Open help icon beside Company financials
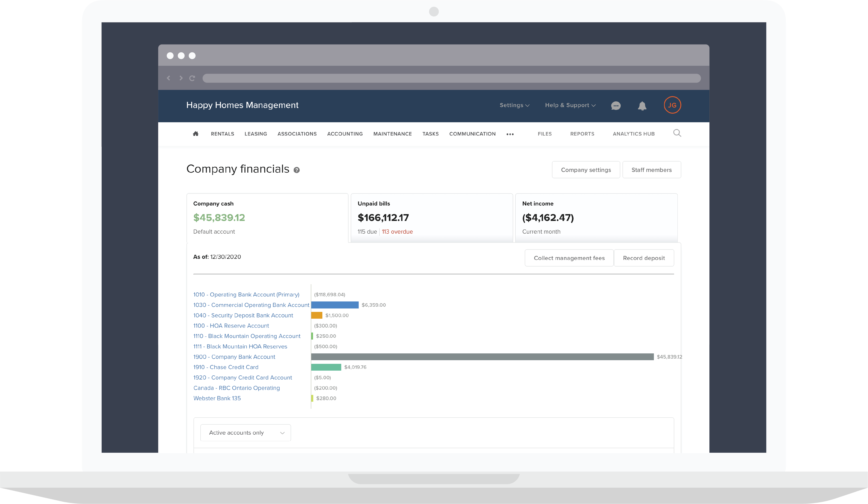This screenshot has height=504, width=868. (x=297, y=170)
